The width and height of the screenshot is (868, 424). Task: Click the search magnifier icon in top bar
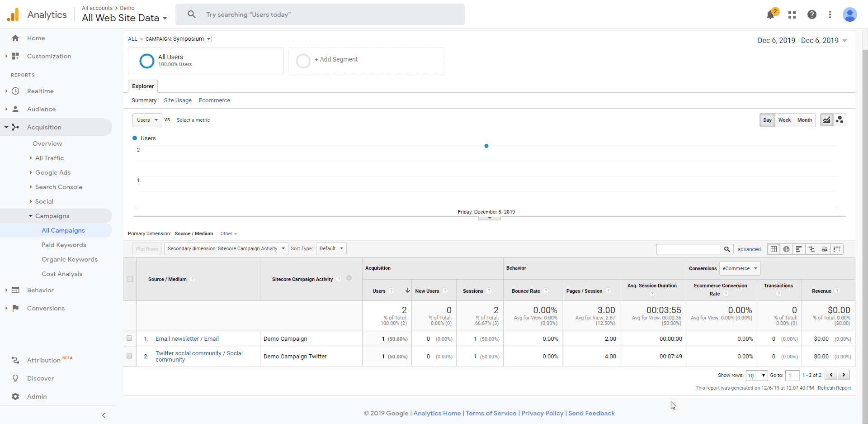(192, 14)
